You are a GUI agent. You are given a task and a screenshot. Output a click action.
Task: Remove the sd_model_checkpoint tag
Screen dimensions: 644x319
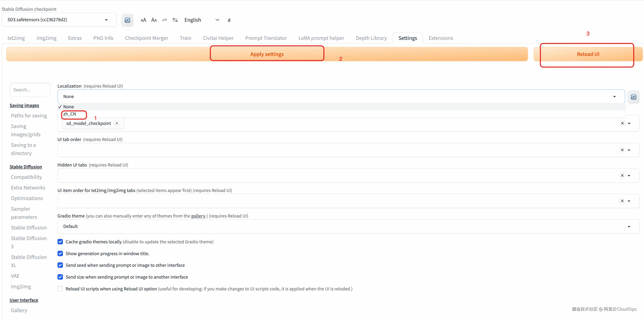pyautogui.click(x=117, y=123)
